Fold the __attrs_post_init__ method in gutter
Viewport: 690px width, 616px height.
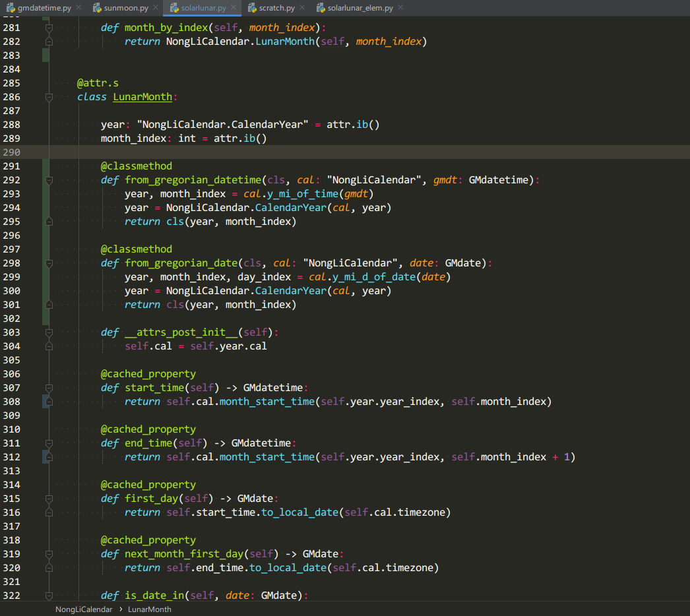point(49,332)
